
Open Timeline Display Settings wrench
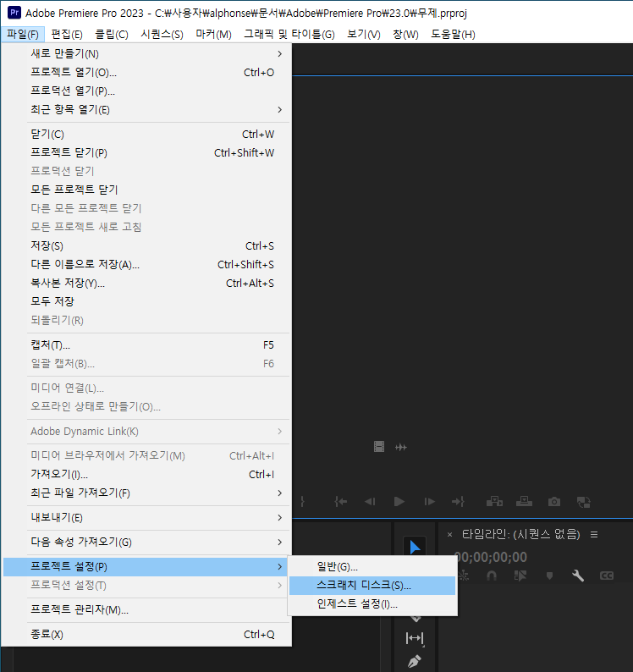click(x=578, y=576)
